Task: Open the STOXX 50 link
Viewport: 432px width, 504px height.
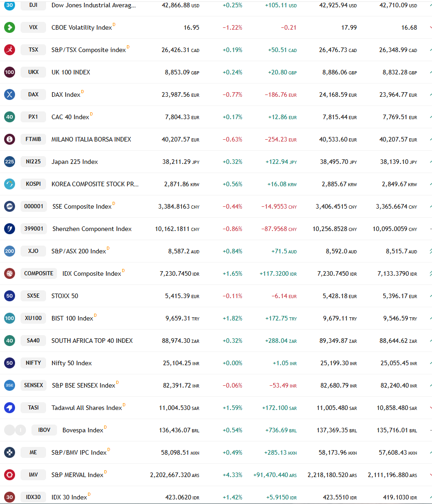Action: click(x=65, y=296)
